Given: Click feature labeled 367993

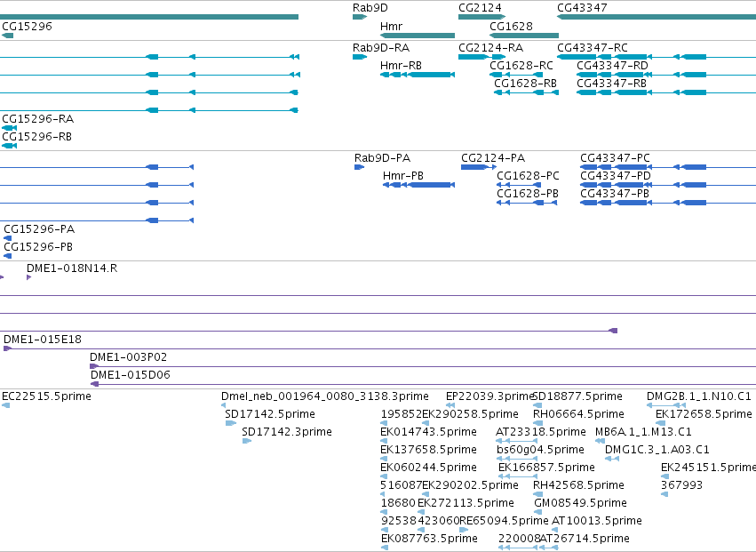Looking at the screenshot, I should point(681,486).
